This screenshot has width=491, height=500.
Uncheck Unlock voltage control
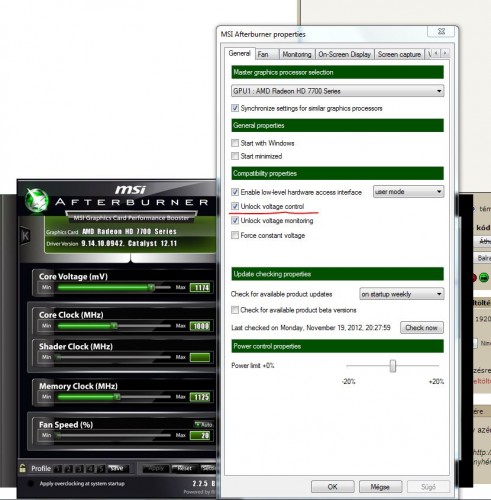tap(235, 206)
